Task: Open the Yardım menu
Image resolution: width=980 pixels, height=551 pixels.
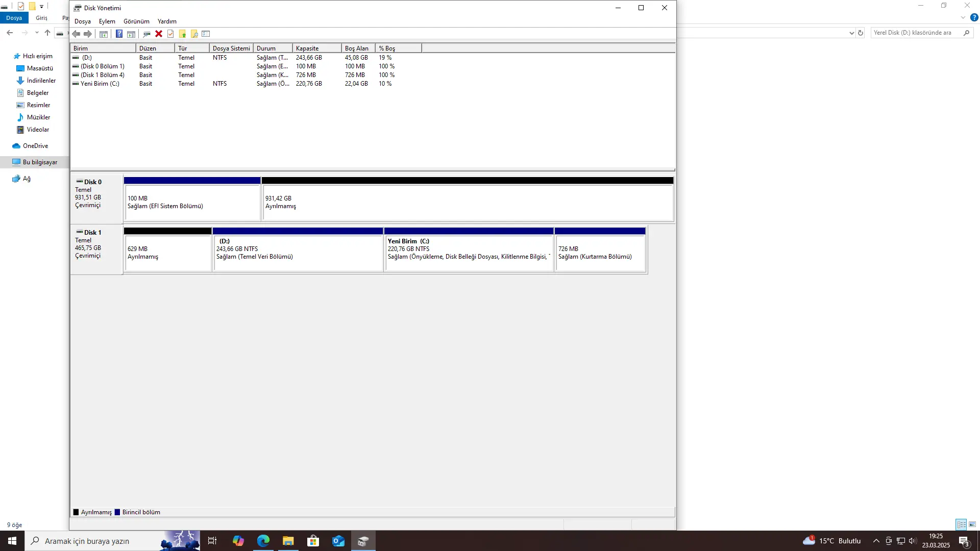Action: tap(167, 21)
